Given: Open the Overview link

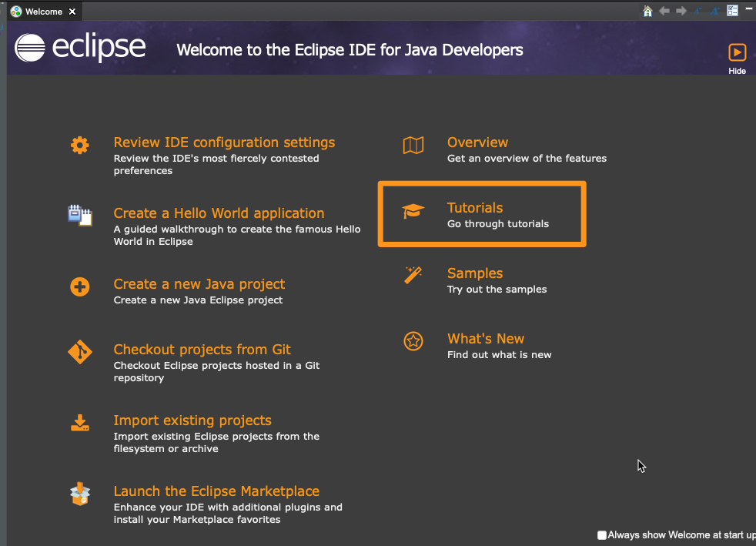Looking at the screenshot, I should point(477,142).
